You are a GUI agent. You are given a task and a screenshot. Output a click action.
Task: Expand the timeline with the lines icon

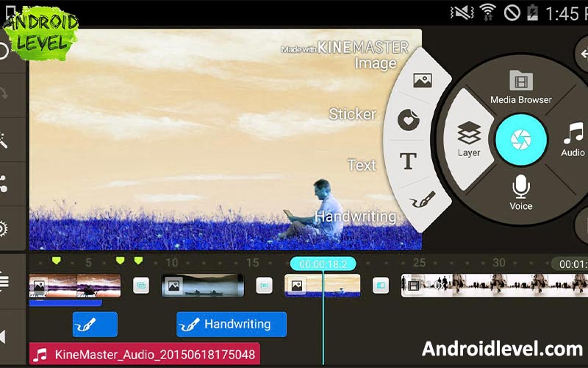click(4, 281)
